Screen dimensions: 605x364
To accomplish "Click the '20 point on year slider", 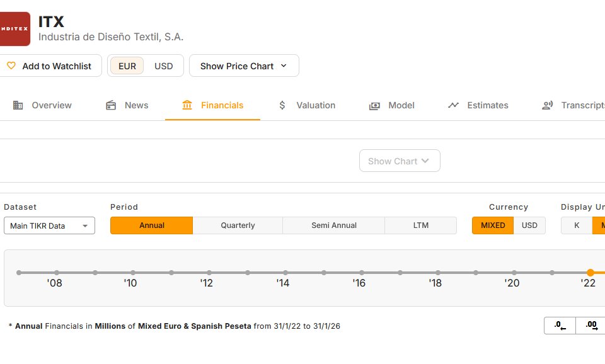I will [x=514, y=273].
